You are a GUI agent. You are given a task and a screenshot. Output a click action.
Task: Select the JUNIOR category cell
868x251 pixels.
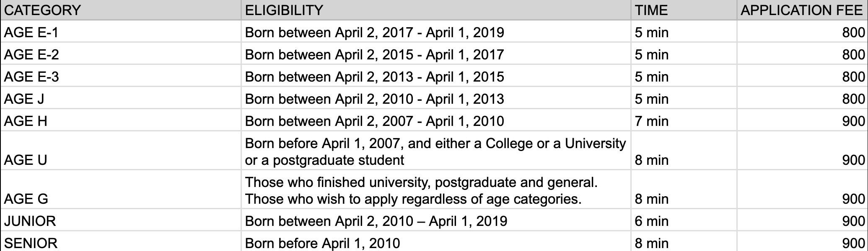(x=121, y=220)
